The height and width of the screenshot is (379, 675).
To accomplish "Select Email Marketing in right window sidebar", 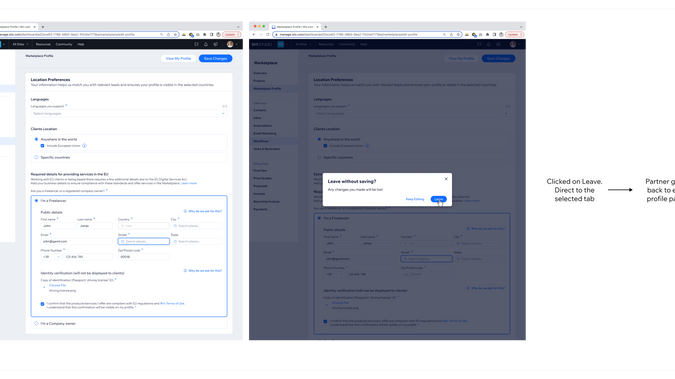I will (265, 133).
